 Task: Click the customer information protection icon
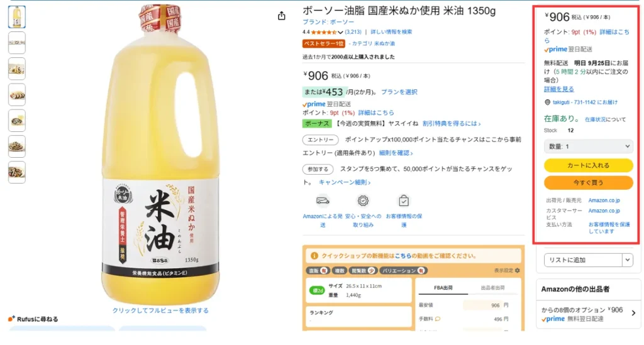[404, 200]
